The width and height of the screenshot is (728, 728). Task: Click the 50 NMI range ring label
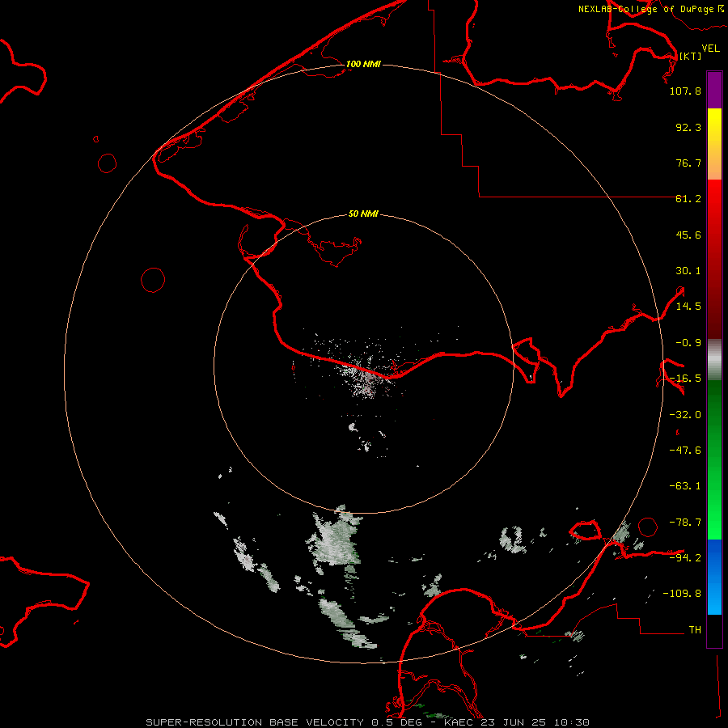[x=363, y=214]
